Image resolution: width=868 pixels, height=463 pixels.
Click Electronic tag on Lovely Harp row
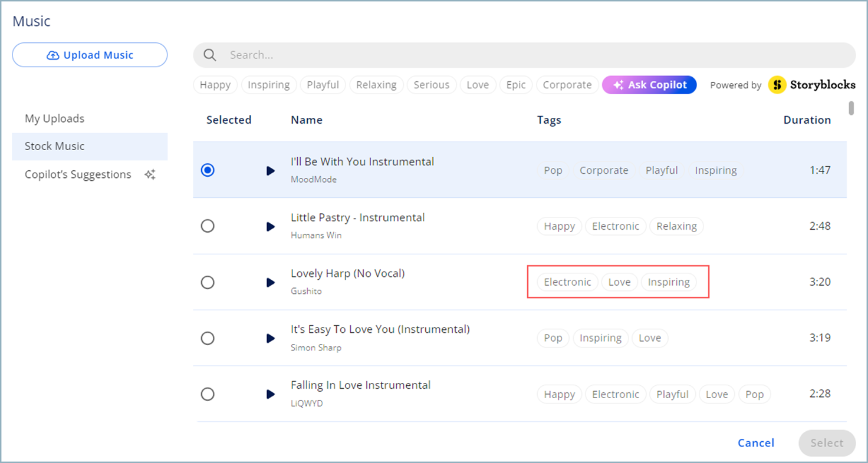[567, 282]
